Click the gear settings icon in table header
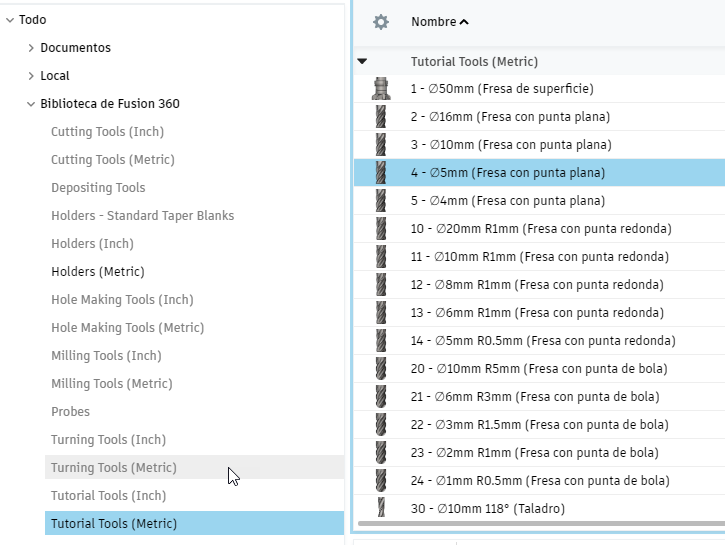Screen dimensions: 725x545 coord(380,22)
